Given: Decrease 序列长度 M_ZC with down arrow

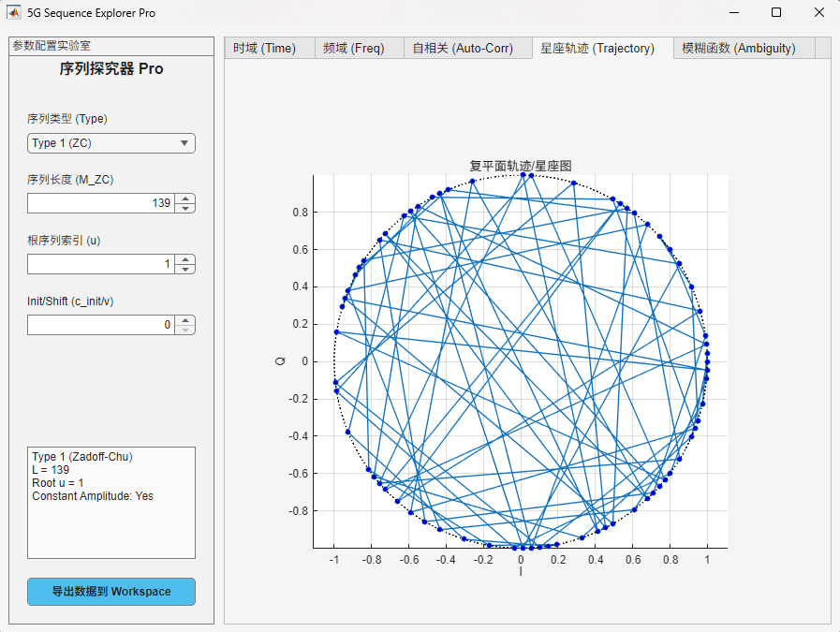Looking at the screenshot, I should (185, 208).
